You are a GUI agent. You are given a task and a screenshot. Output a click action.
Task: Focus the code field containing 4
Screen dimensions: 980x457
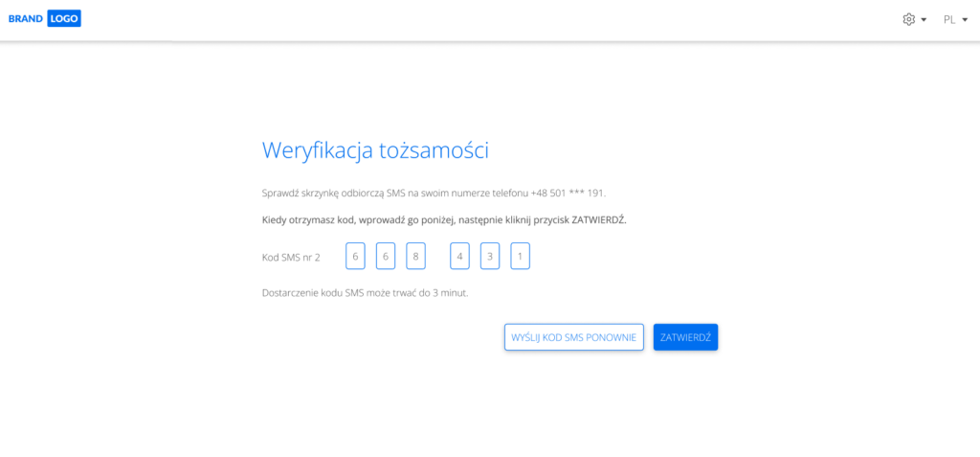(459, 257)
